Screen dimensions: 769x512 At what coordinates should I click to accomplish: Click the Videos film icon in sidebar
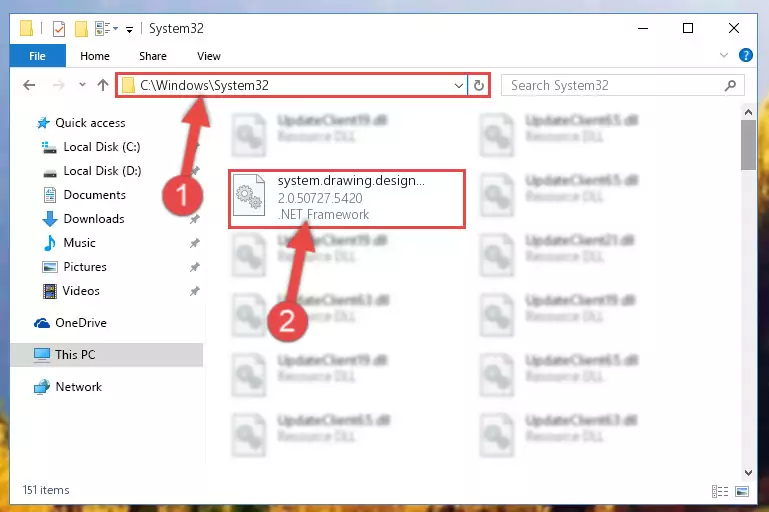[x=50, y=291]
